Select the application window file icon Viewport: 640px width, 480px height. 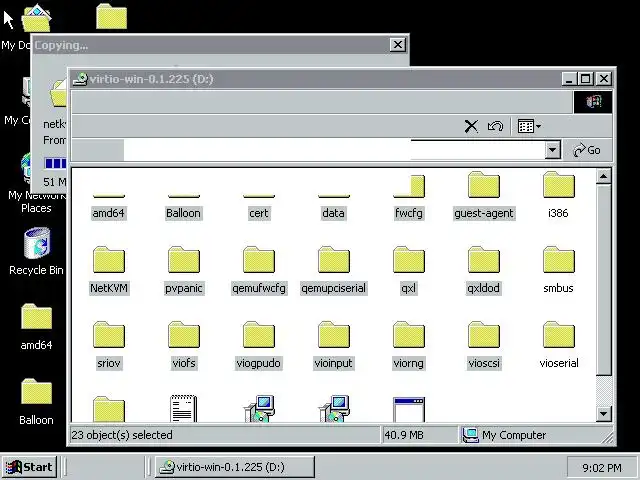pos(409,409)
